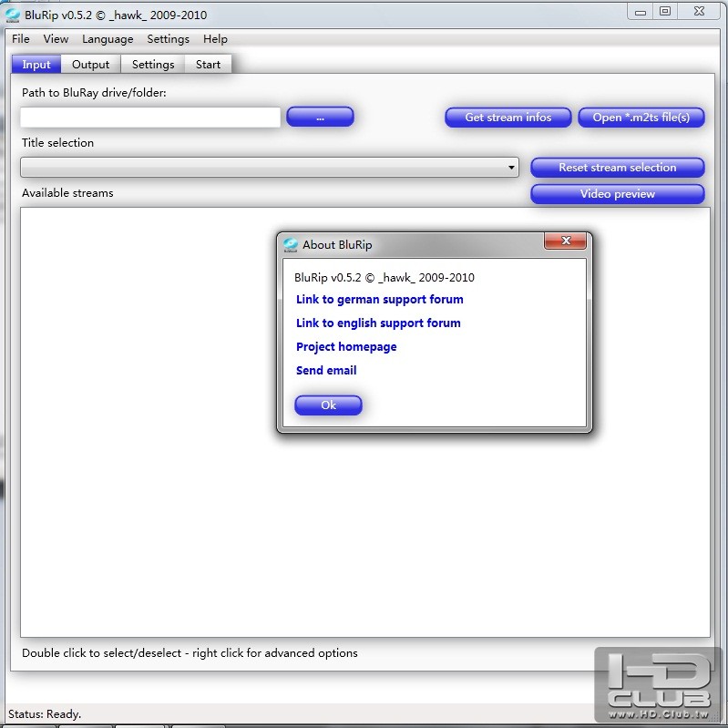Screen dimensions: 728x728
Task: Confirm About dialog with Ok button
Action: coord(328,405)
